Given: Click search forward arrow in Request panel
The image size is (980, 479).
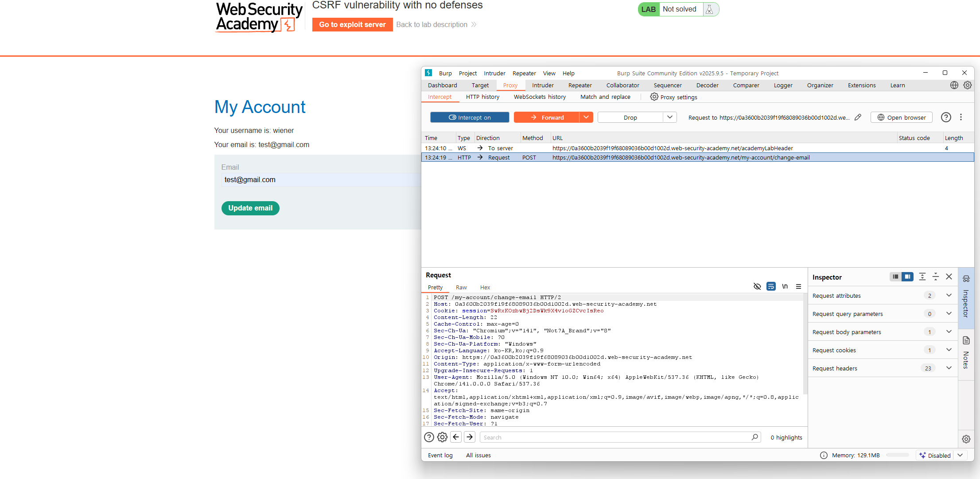Looking at the screenshot, I should pos(470,437).
